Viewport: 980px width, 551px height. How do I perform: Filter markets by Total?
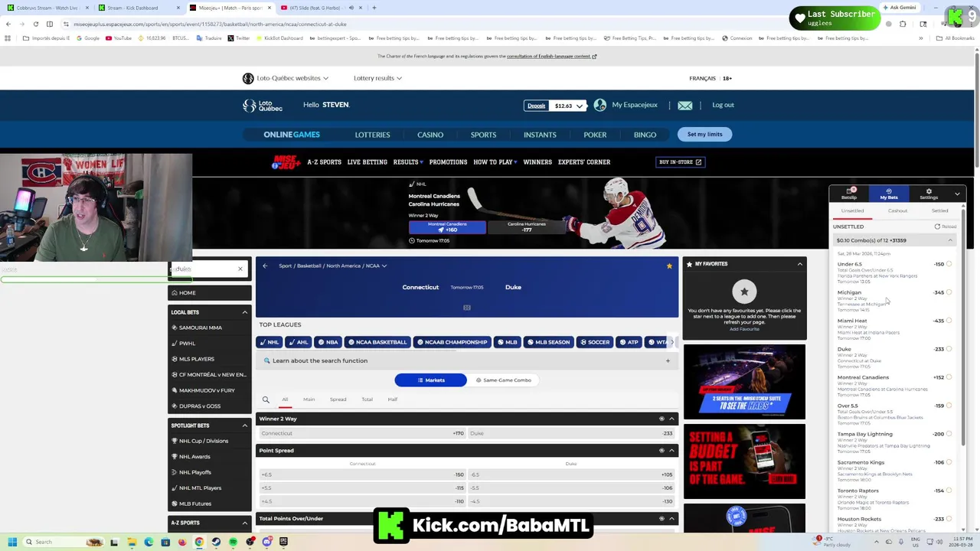367,399
